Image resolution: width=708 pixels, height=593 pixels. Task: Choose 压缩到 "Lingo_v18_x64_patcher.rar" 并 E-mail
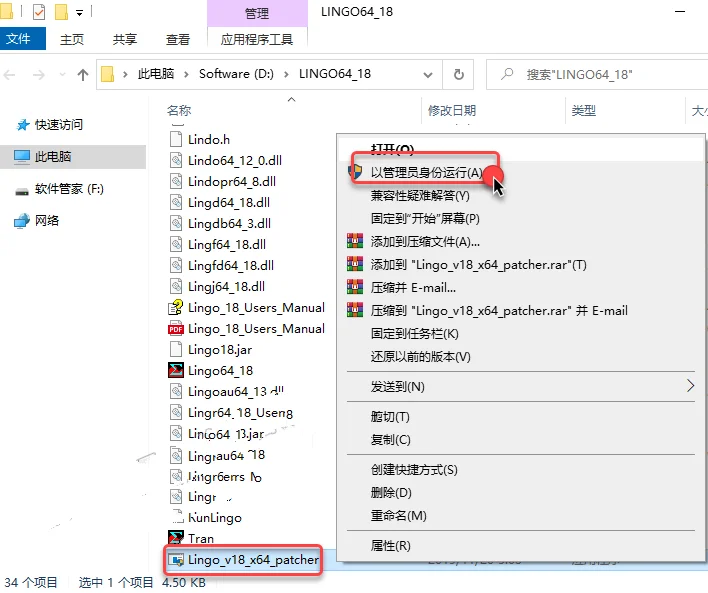[x=499, y=311]
